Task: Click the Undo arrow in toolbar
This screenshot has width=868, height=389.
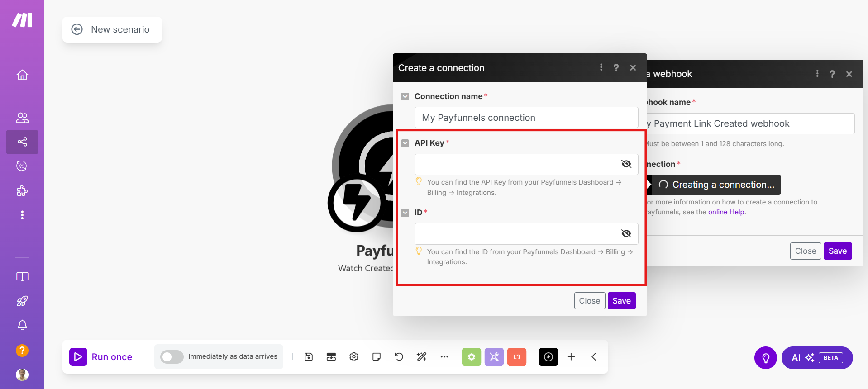Action: click(x=399, y=357)
